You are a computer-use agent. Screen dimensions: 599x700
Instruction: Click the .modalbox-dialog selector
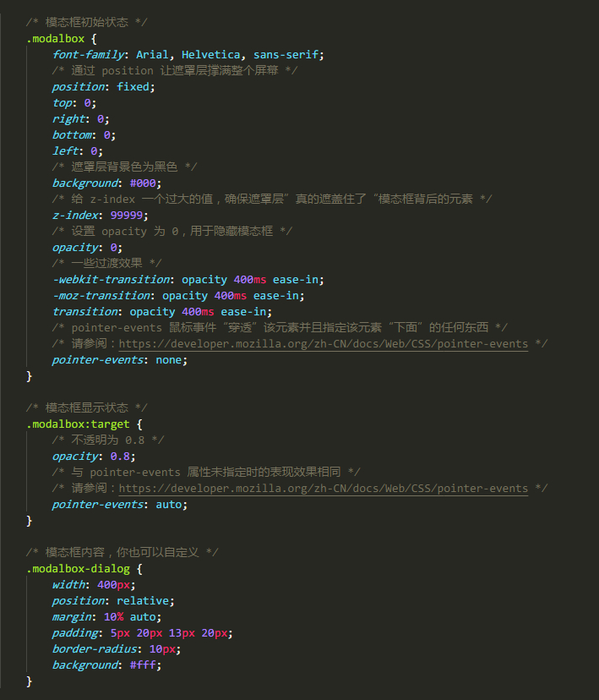(78, 569)
